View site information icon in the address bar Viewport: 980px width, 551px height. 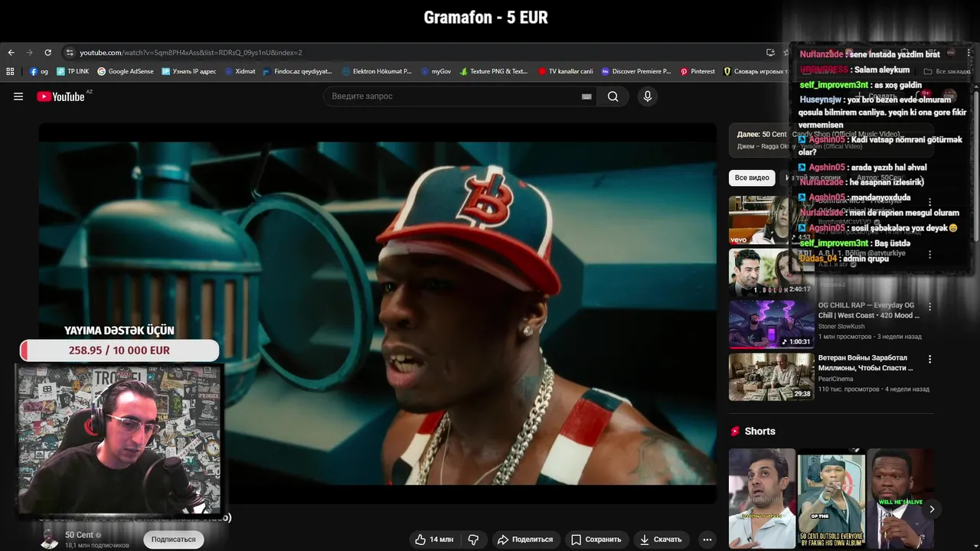70,53
